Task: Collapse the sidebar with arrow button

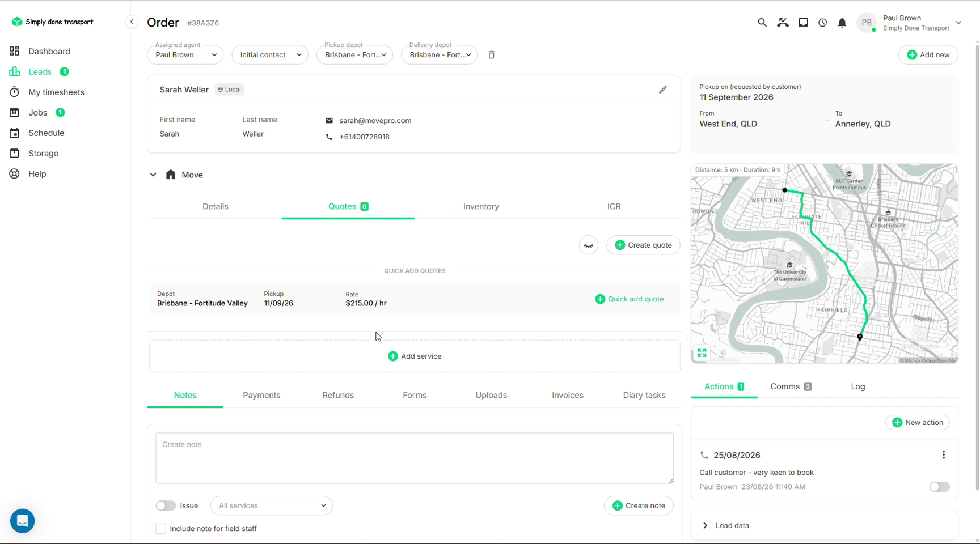Action: (x=132, y=22)
